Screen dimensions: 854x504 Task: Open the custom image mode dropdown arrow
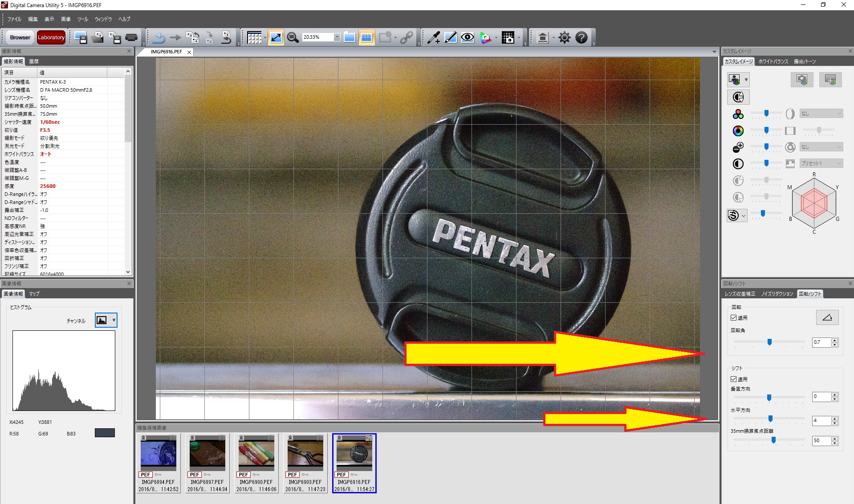click(x=746, y=80)
